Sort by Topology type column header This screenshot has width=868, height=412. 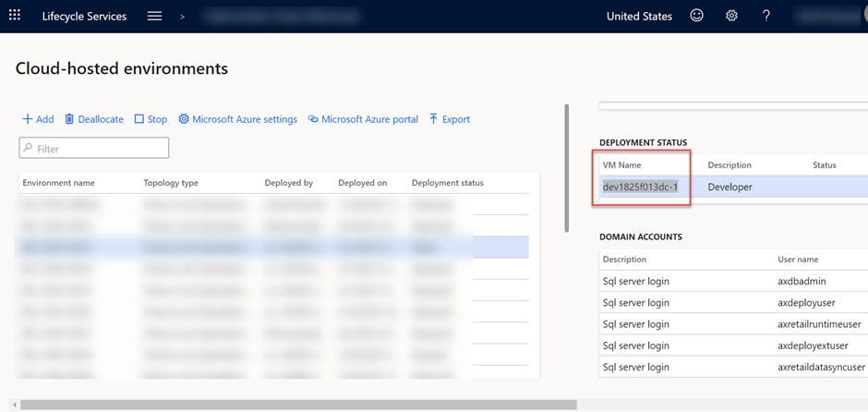tap(171, 183)
